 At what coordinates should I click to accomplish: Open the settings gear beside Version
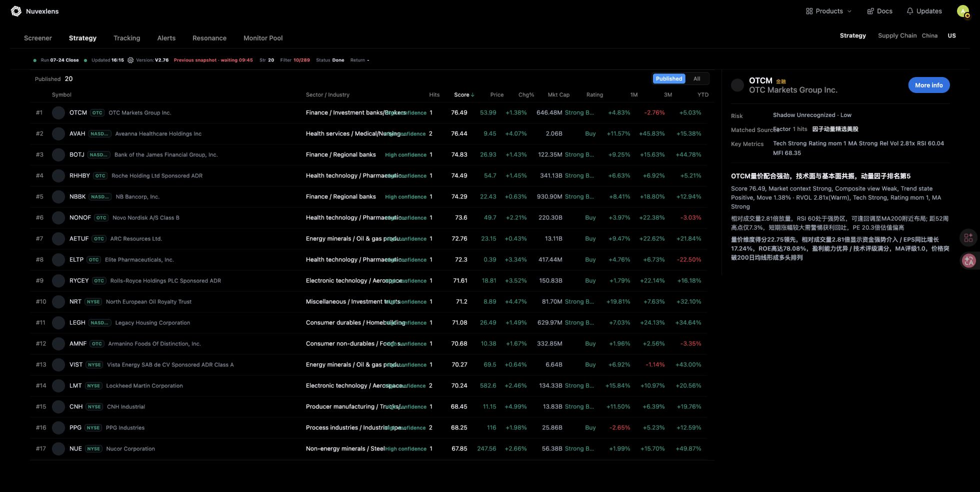point(130,60)
